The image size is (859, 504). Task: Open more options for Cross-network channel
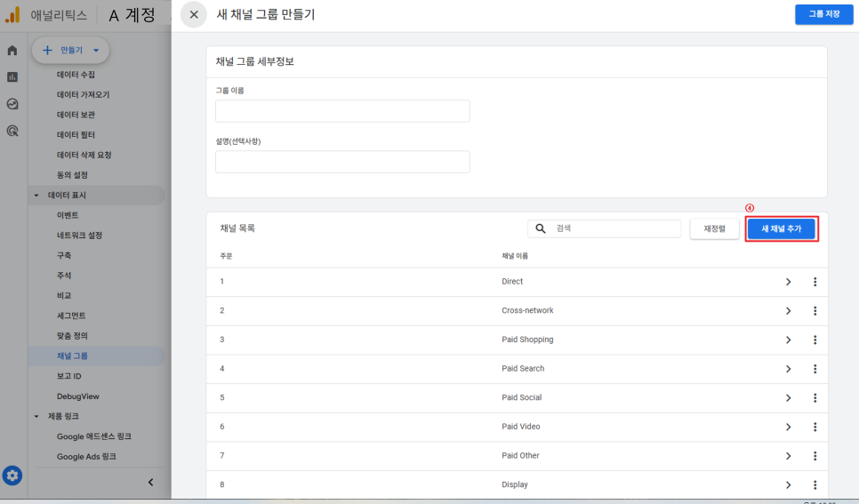click(x=815, y=310)
